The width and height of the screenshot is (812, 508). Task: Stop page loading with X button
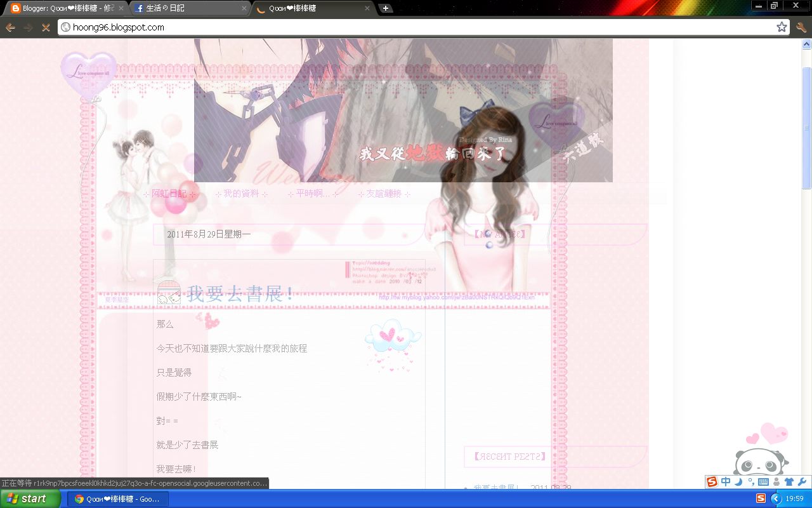tap(46, 27)
